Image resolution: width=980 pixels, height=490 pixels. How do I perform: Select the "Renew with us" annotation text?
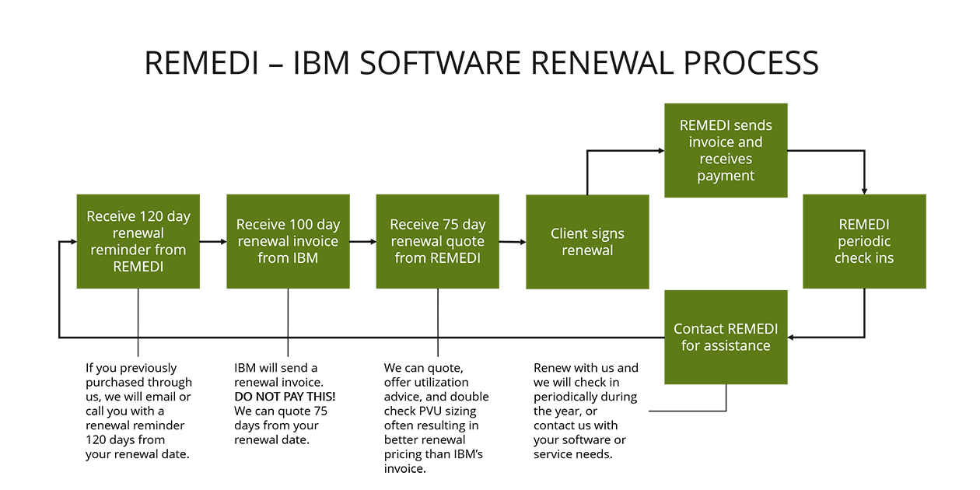tap(586, 411)
